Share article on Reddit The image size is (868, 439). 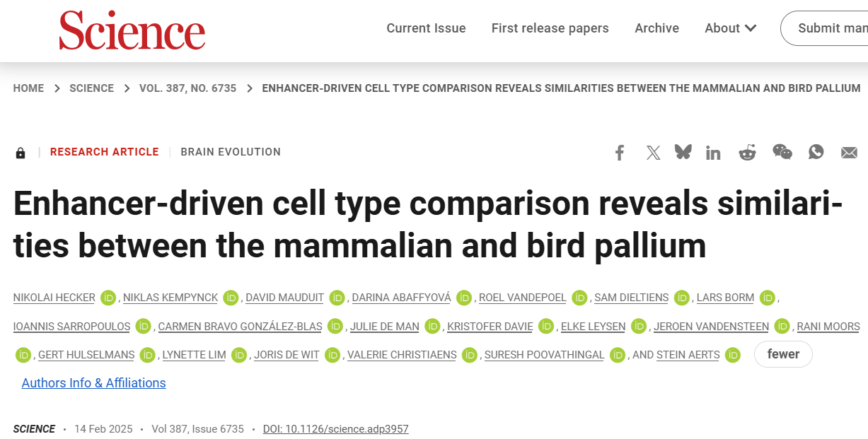pos(747,152)
